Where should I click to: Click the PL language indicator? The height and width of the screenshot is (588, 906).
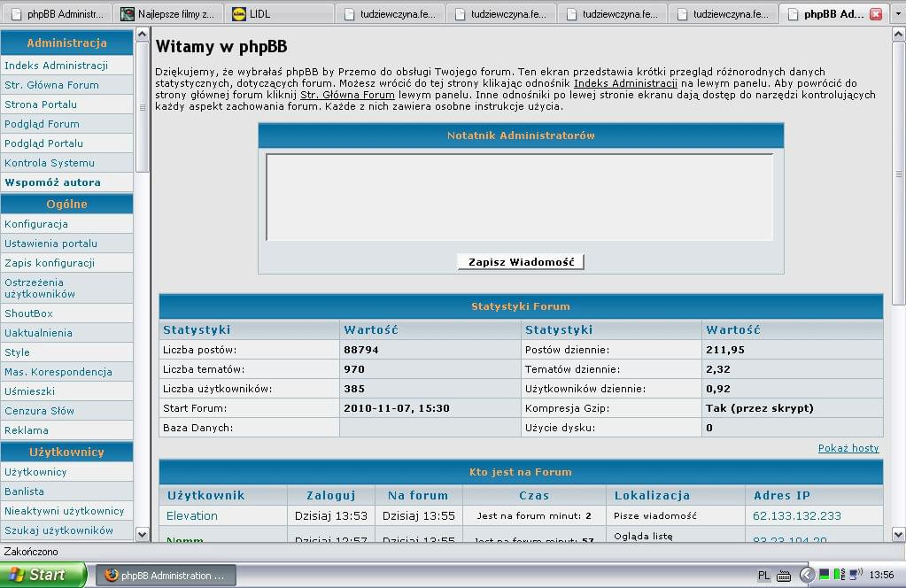pos(763,576)
